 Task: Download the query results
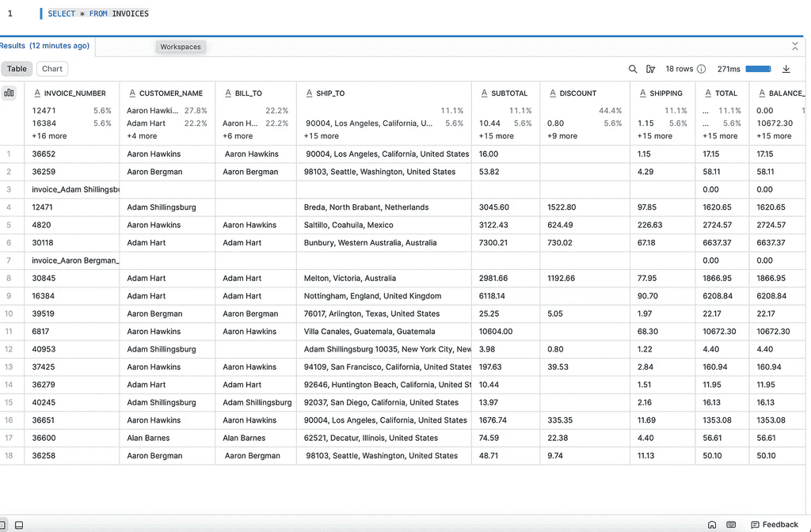pos(786,69)
